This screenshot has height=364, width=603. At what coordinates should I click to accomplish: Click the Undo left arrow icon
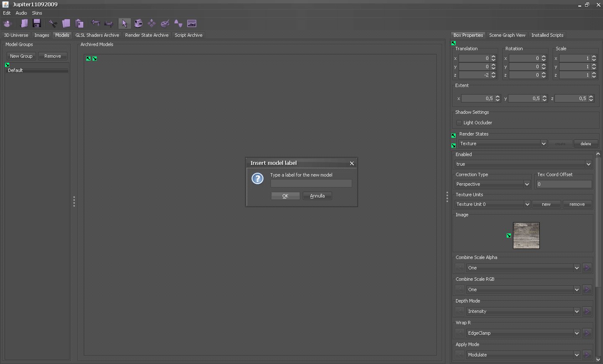tap(95, 23)
